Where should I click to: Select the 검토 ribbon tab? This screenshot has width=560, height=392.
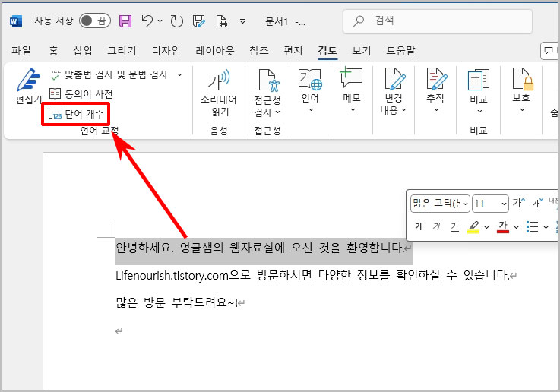coord(327,51)
